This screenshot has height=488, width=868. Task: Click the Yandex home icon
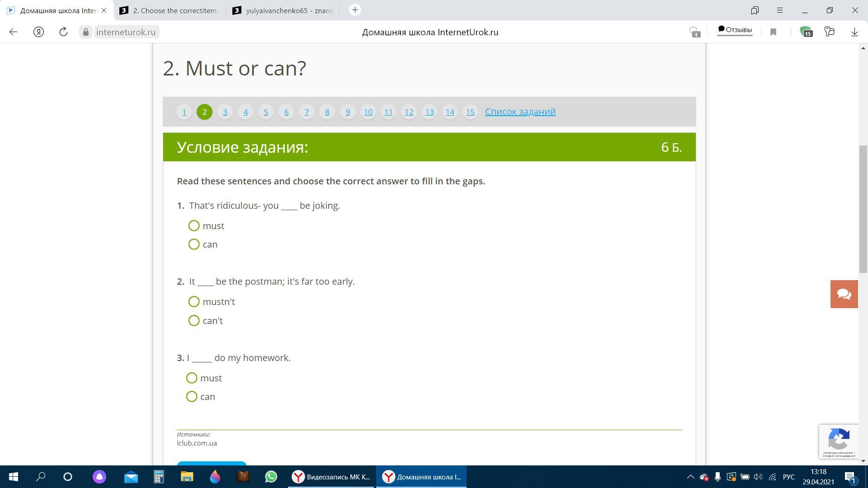point(38,32)
